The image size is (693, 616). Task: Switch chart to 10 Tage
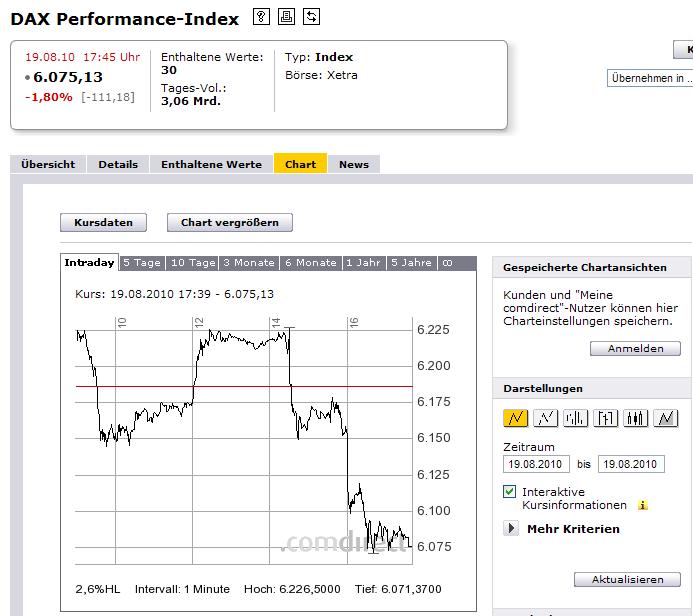pos(193,263)
